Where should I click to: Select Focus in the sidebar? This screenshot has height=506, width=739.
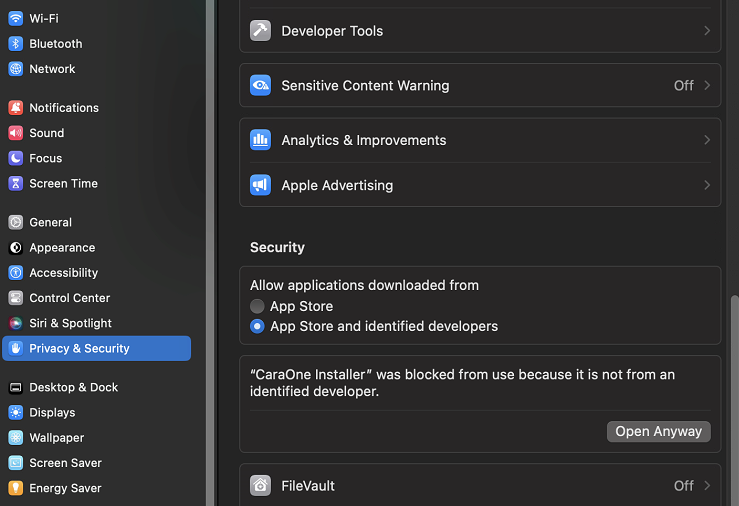(x=96, y=158)
